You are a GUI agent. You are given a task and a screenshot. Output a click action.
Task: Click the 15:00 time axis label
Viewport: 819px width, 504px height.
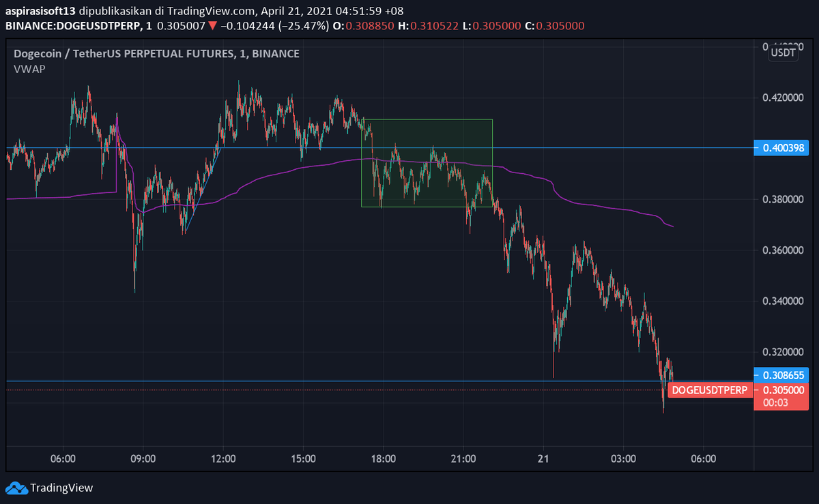pos(303,459)
